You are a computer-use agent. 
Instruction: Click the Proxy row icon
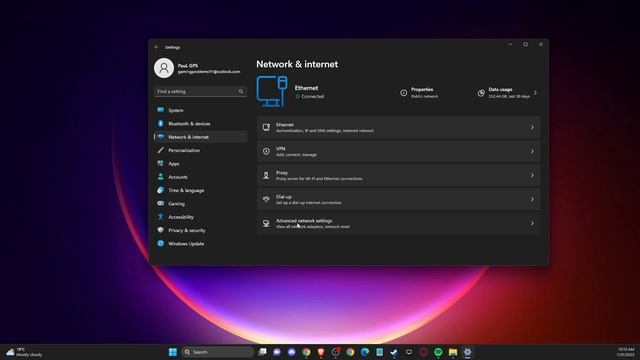point(266,176)
